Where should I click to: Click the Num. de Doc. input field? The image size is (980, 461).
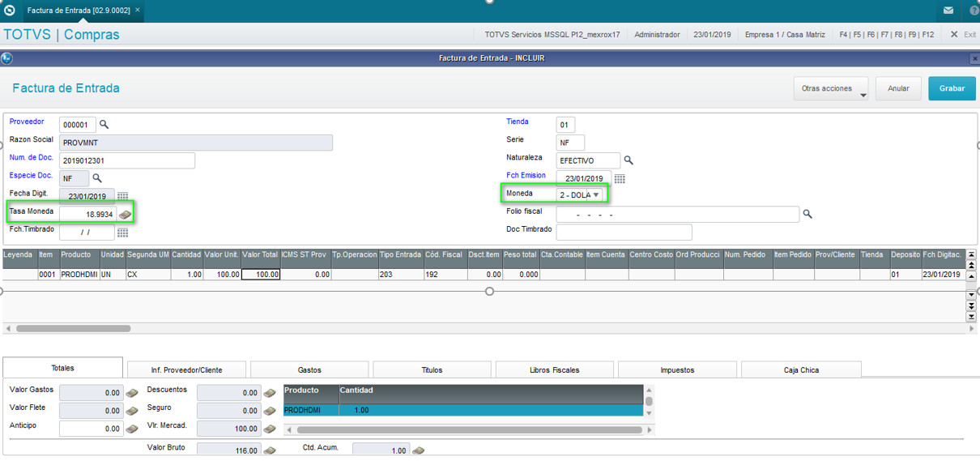(127, 160)
